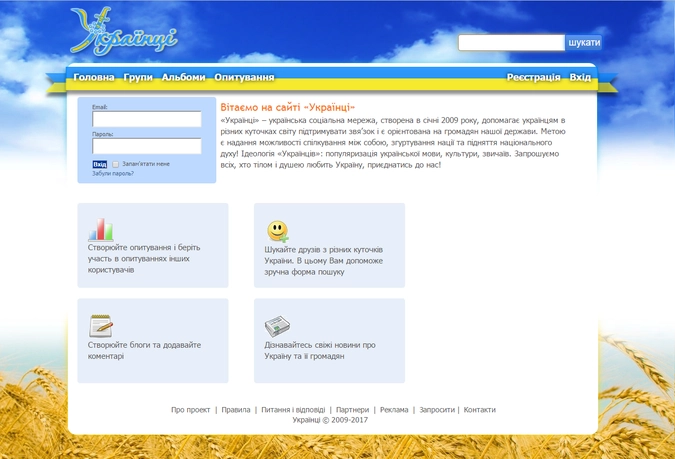Open the Питання і відповіді footer link
This screenshot has width=675, height=459.
pyautogui.click(x=293, y=410)
